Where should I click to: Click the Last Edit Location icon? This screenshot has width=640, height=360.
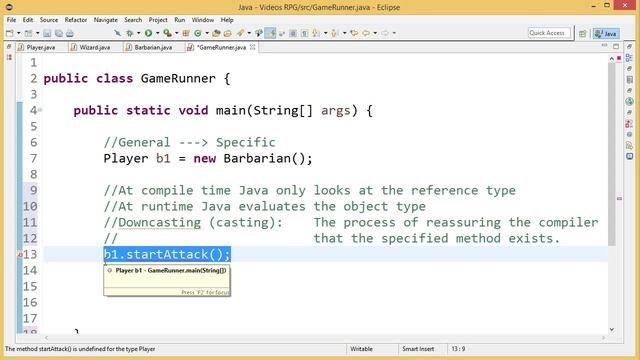coord(354,33)
